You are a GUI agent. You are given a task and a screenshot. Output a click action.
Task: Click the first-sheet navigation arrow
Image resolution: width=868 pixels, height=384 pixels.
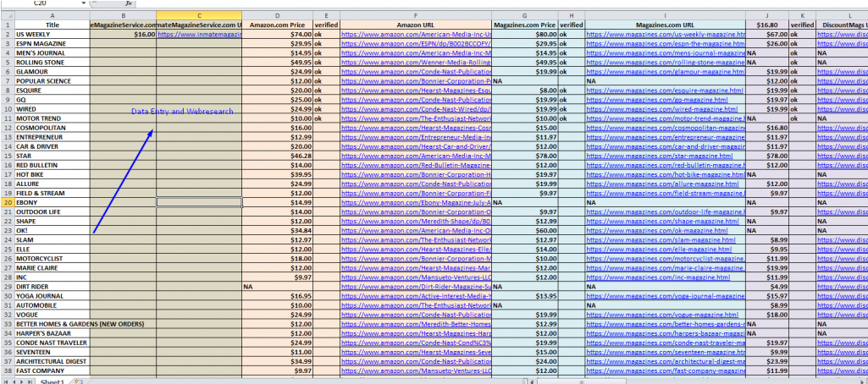6,381
